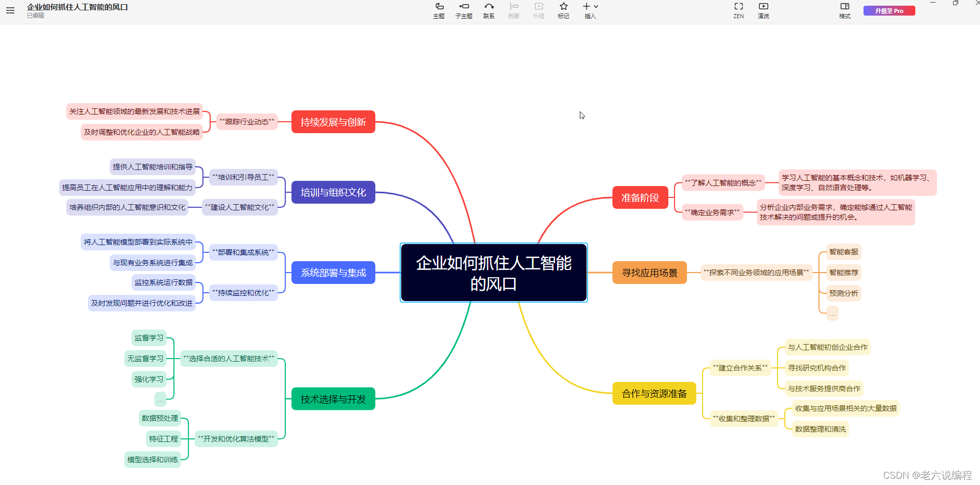
Task: Select the 系统部署与集成 main topic
Action: [x=333, y=273]
